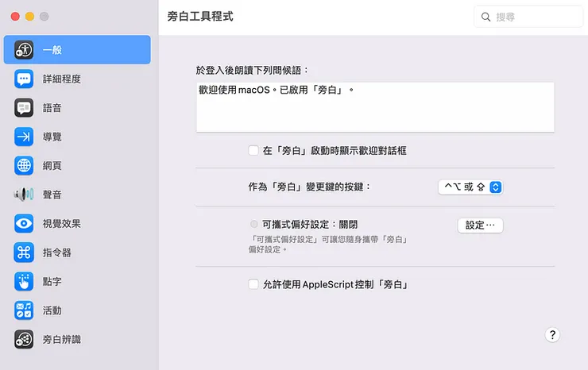Switch to the 指令器 label in sidebar
Image resolution: width=588 pixels, height=370 pixels.
point(56,252)
